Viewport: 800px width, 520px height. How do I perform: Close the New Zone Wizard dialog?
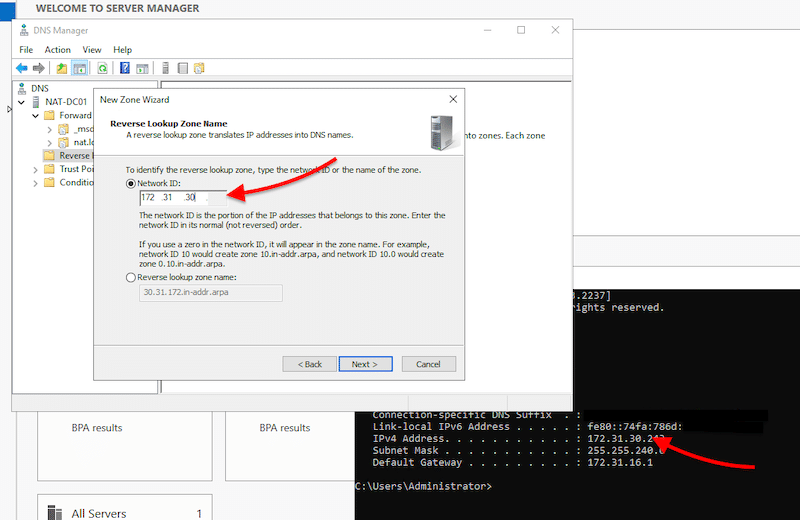point(453,99)
